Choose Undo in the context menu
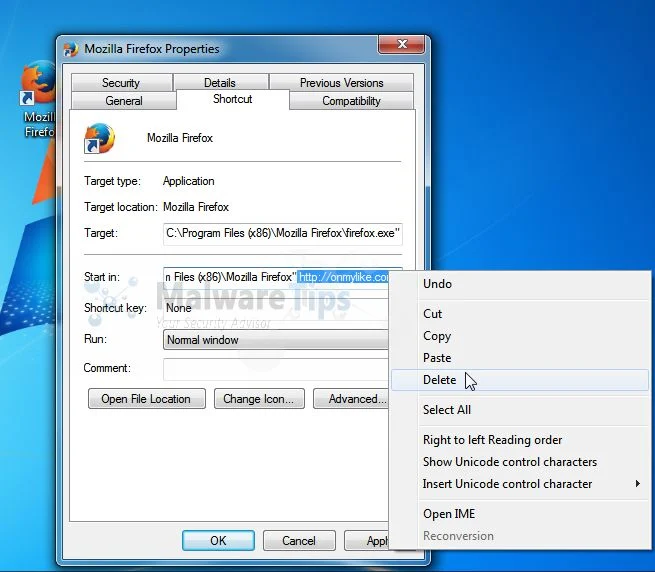The width and height of the screenshot is (655, 572). point(520,284)
